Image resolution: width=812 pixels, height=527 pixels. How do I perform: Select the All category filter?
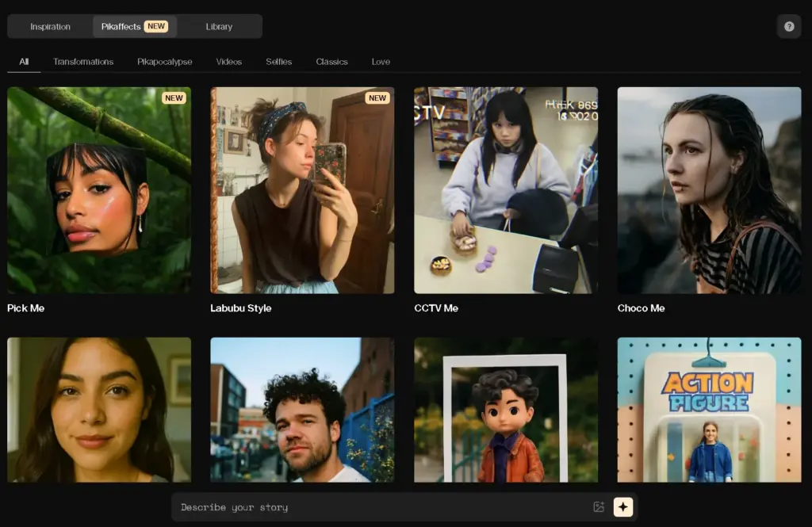pyautogui.click(x=24, y=62)
